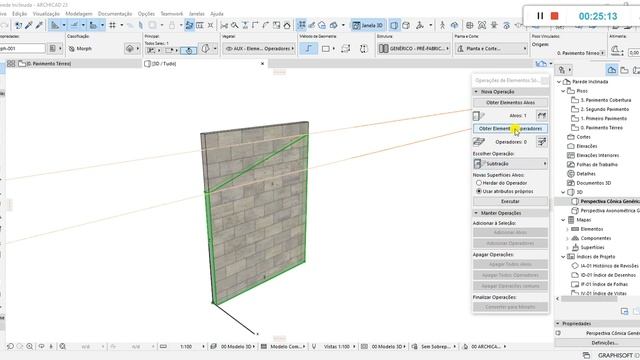Open the GENÉRICO - PRÉ-FABRIC structure dropdown
This screenshot has height=360, width=640.
413,49
